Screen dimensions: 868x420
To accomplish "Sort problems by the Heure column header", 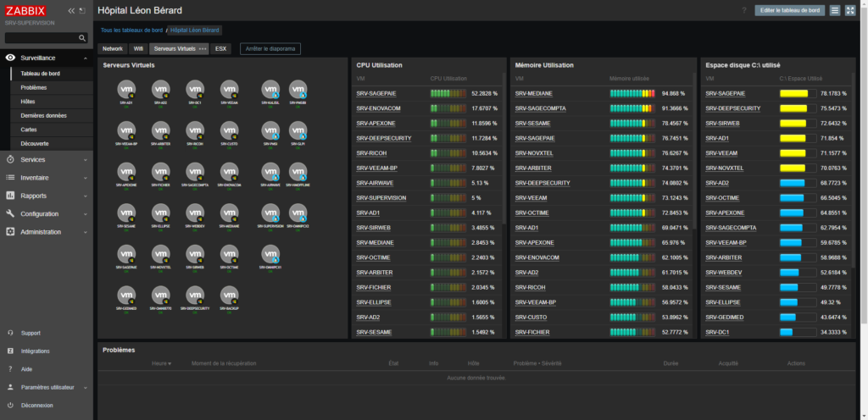I will (161, 363).
